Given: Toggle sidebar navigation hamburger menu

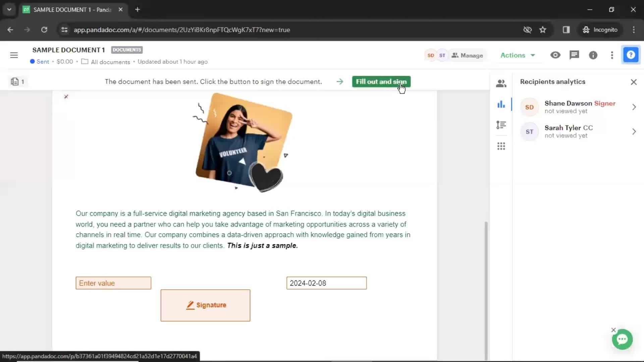Looking at the screenshot, I should click(14, 55).
